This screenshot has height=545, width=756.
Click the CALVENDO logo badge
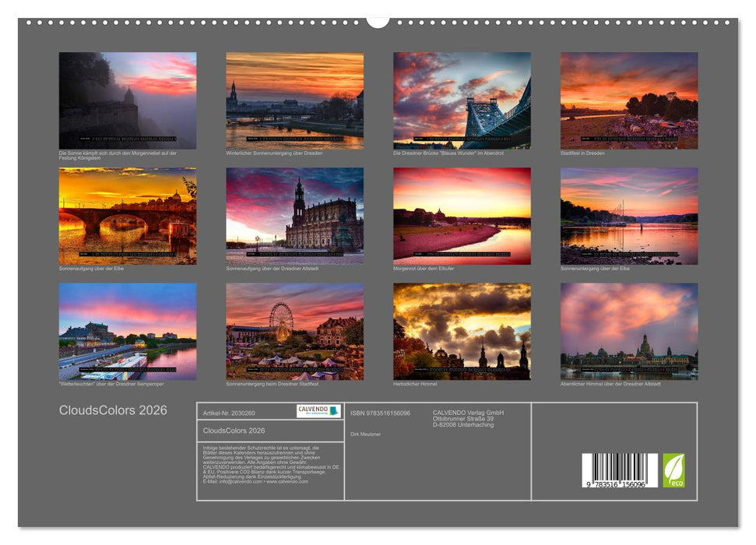click(317, 410)
